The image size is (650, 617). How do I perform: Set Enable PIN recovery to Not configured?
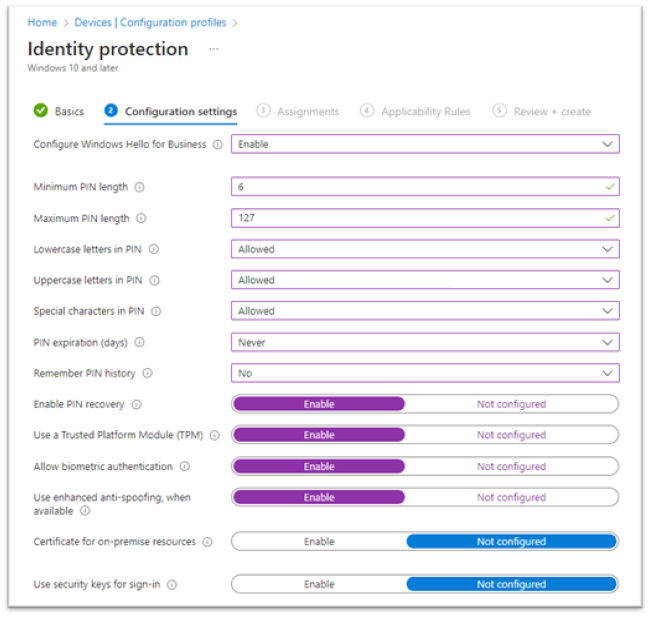point(511,404)
